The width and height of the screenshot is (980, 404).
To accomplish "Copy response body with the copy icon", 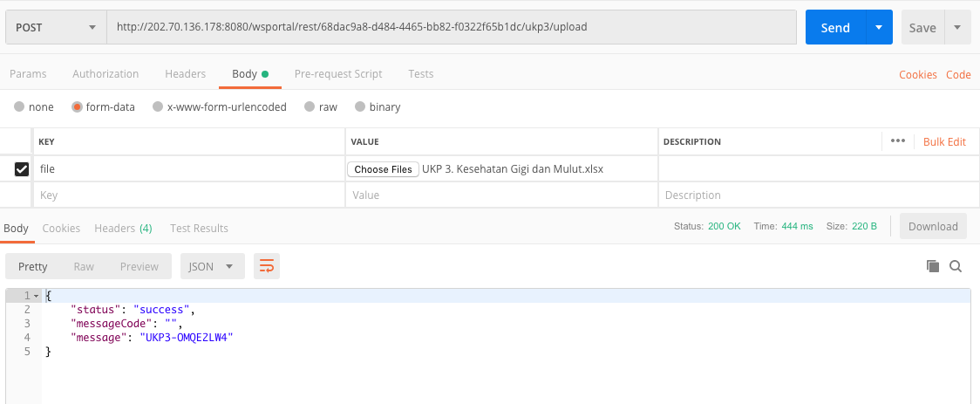I will pyautogui.click(x=933, y=266).
